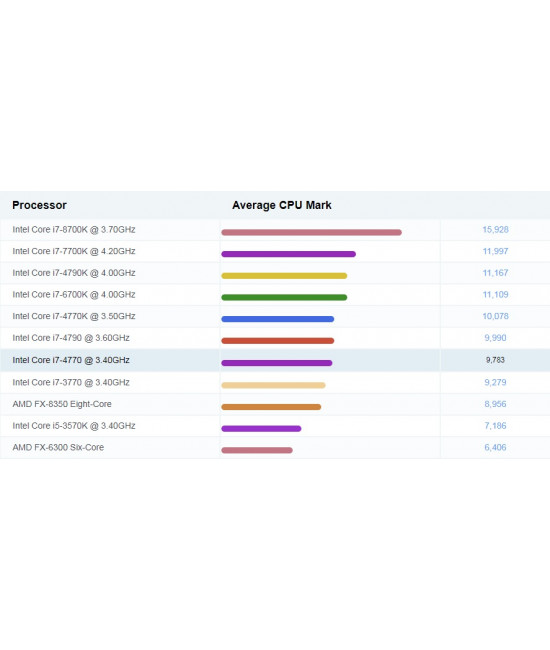Click the 9,783 score value
The width and height of the screenshot is (550, 650).
[x=495, y=360]
